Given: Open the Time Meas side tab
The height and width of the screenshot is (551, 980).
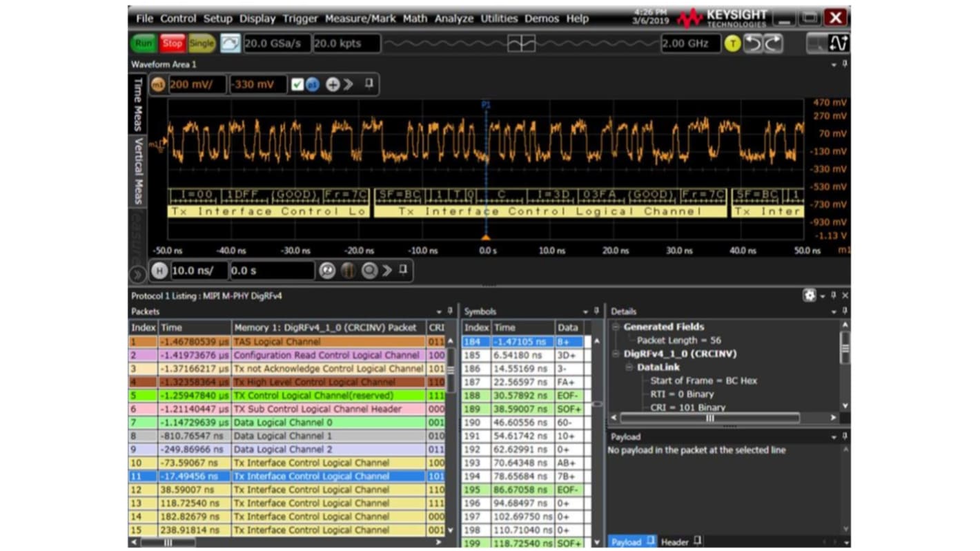Looking at the screenshot, I should click(x=137, y=104).
